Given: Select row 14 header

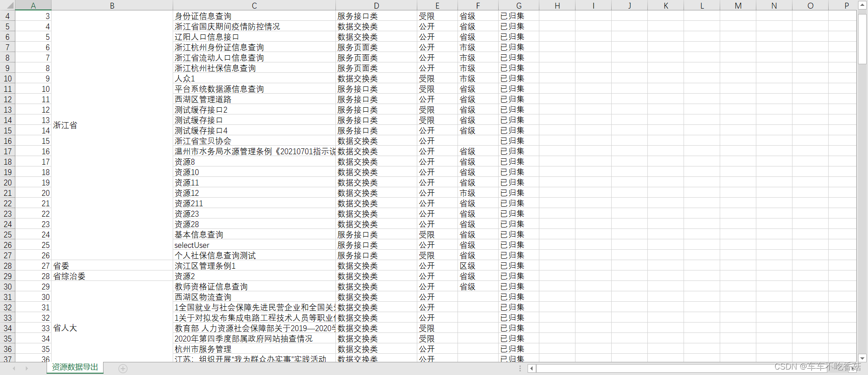Looking at the screenshot, I should (x=8, y=120).
